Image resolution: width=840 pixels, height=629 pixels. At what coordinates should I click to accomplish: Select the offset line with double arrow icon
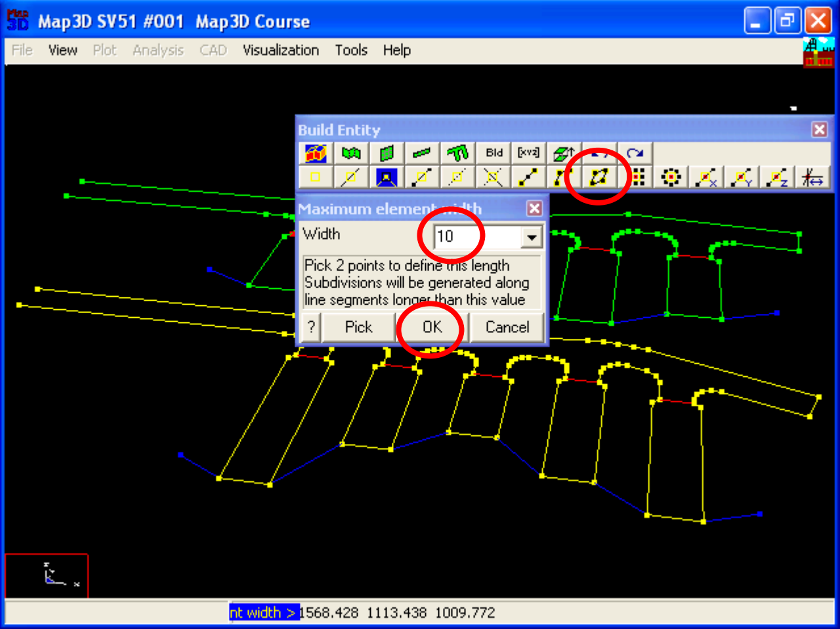pos(812,177)
